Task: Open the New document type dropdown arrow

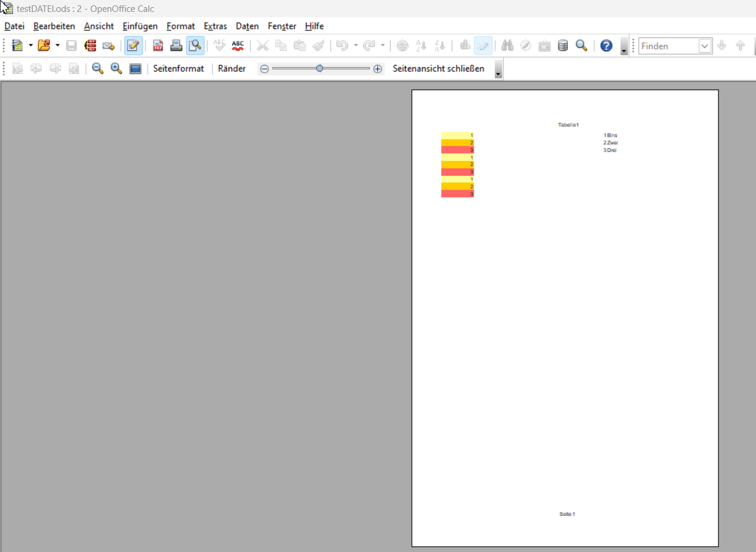Action: (30, 46)
